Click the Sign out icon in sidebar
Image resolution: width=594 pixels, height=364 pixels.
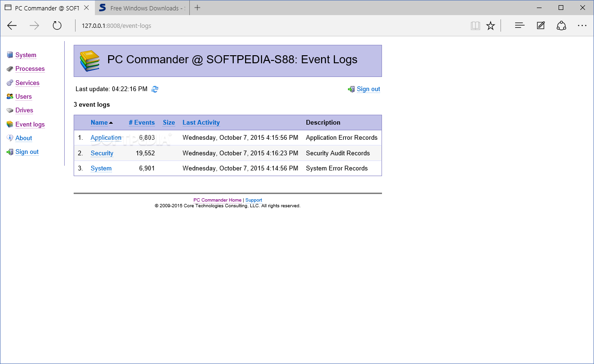pyautogui.click(x=10, y=152)
